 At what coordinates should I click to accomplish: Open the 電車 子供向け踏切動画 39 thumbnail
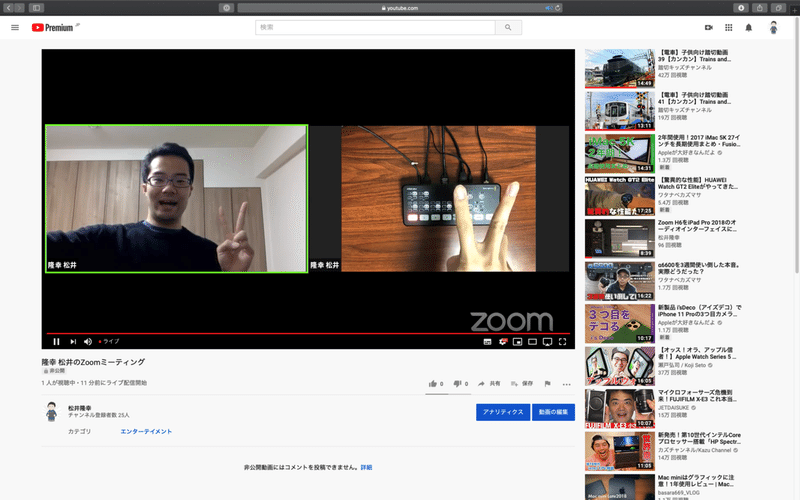coord(619,68)
